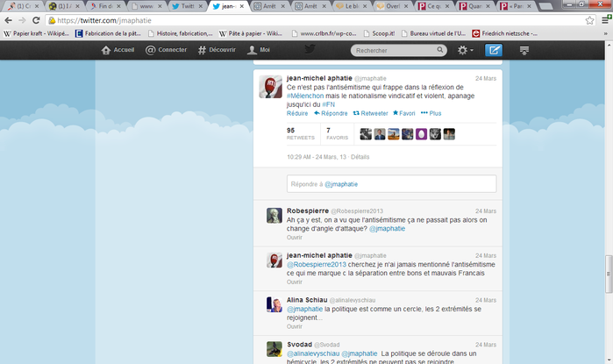This screenshot has height=364, width=613.
Task: Expand the bookmarks overflow chevron
Action: 606,33
